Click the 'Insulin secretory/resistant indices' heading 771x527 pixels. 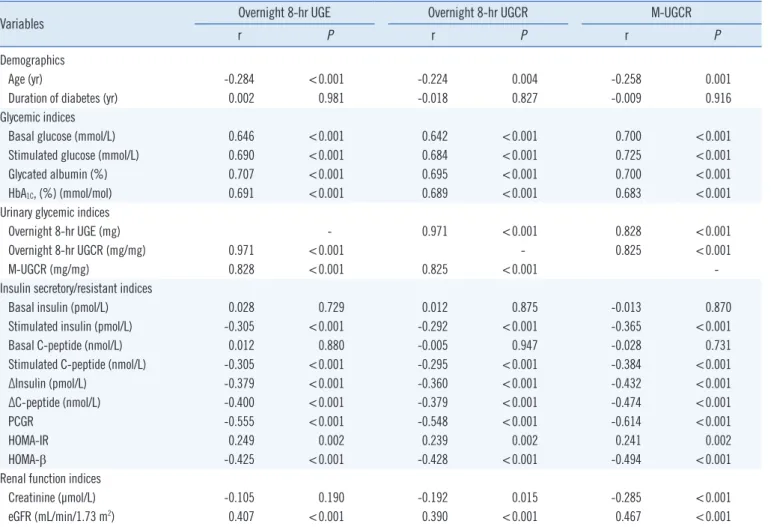76,289
